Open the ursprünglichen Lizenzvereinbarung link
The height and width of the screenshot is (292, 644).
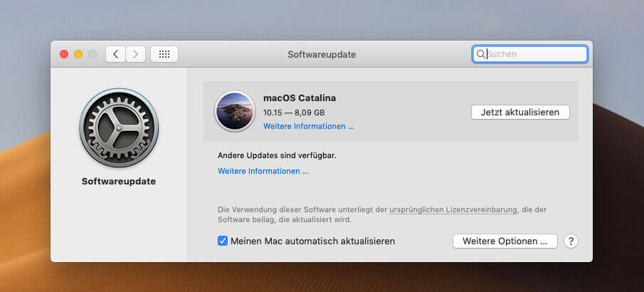(x=454, y=210)
